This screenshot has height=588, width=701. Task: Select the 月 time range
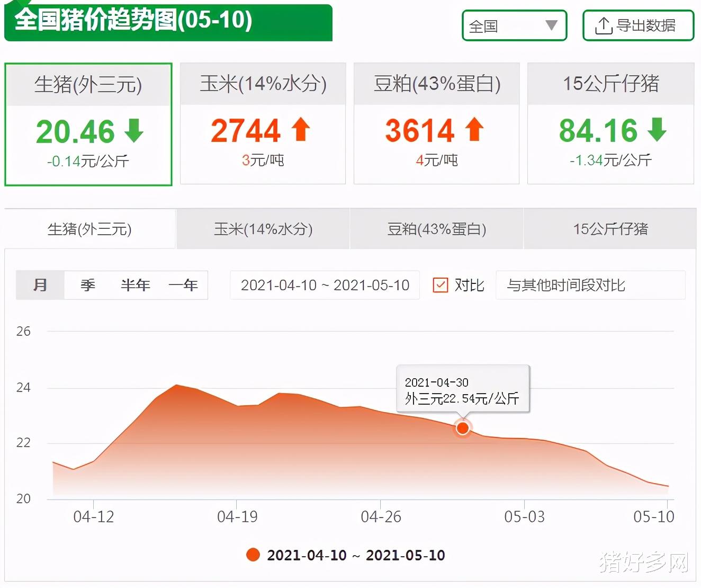(40, 285)
